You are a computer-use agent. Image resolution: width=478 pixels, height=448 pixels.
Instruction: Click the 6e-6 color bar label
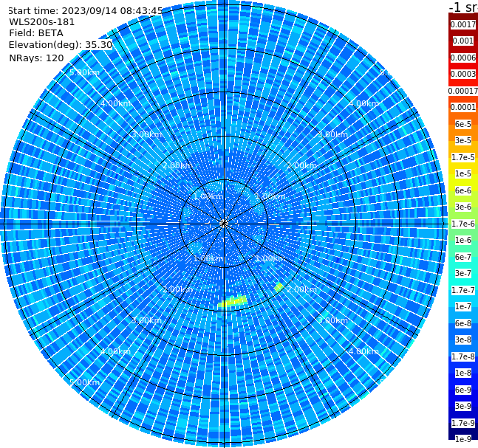(x=463, y=190)
